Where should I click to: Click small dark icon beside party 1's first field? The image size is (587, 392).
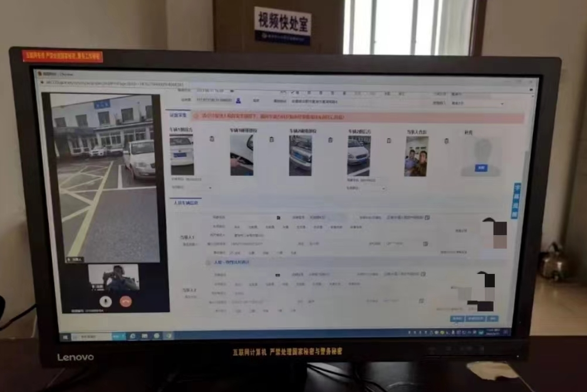(278, 217)
